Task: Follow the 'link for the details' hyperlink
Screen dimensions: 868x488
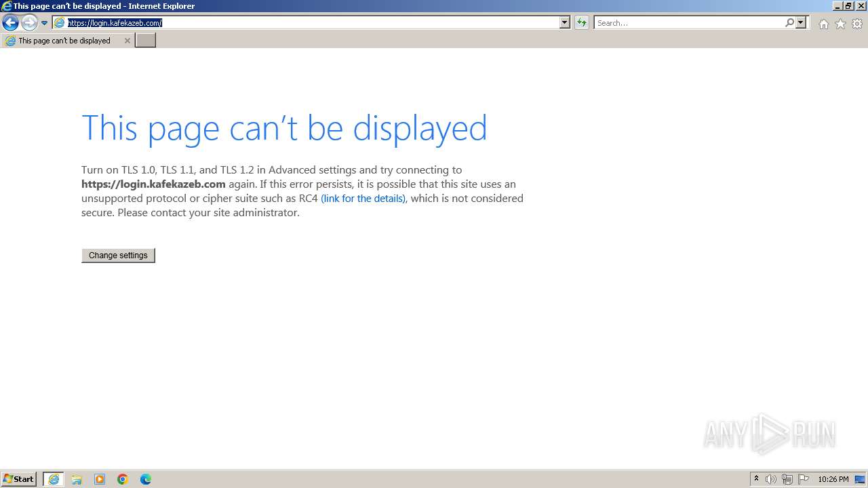Action: [x=363, y=199]
